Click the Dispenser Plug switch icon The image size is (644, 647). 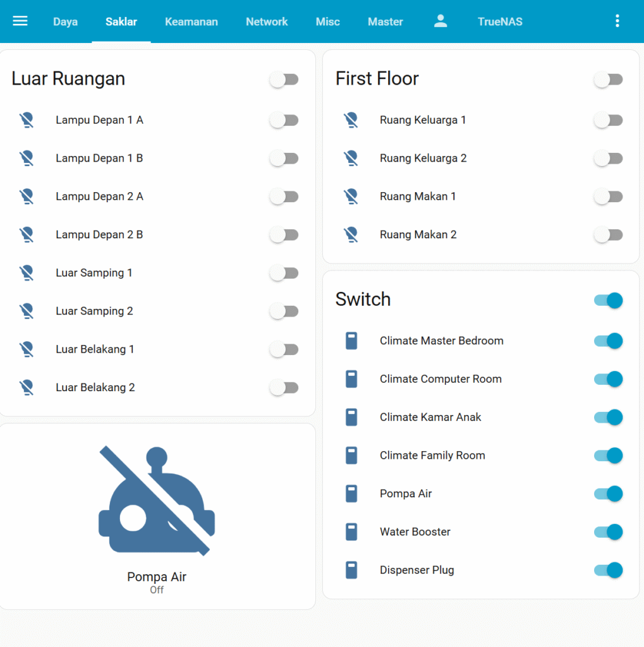coord(351,571)
